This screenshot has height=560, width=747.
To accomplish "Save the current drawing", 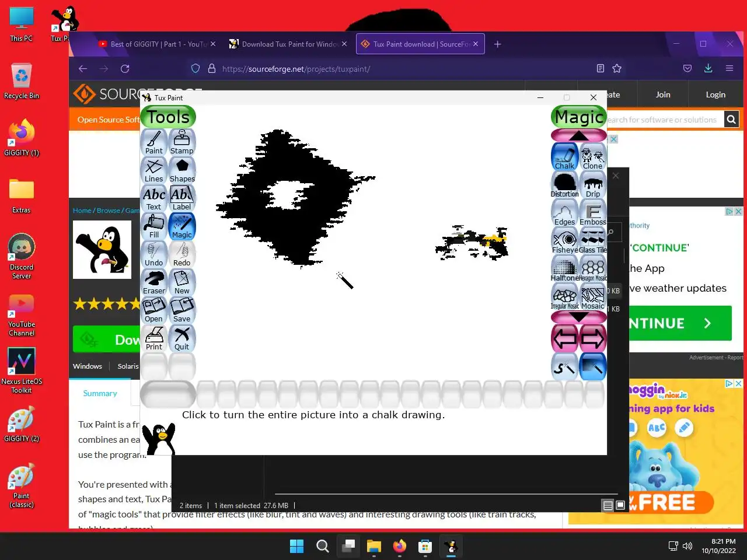I will pyautogui.click(x=182, y=310).
